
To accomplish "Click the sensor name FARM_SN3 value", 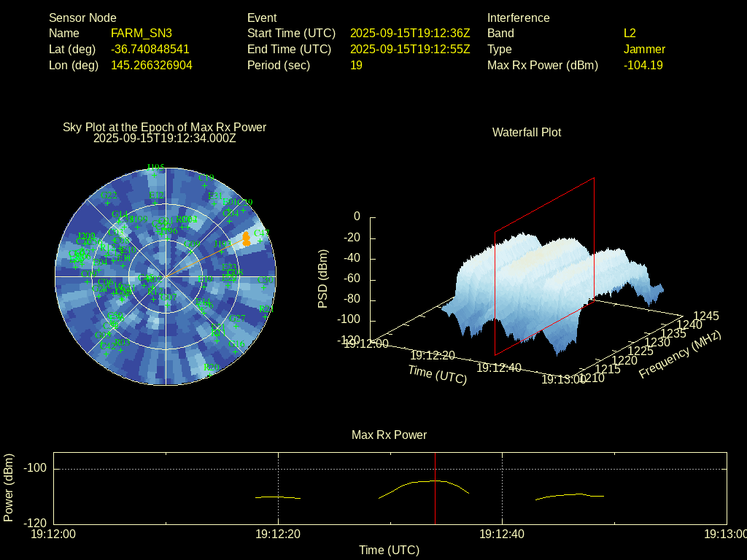I will 142,33.
